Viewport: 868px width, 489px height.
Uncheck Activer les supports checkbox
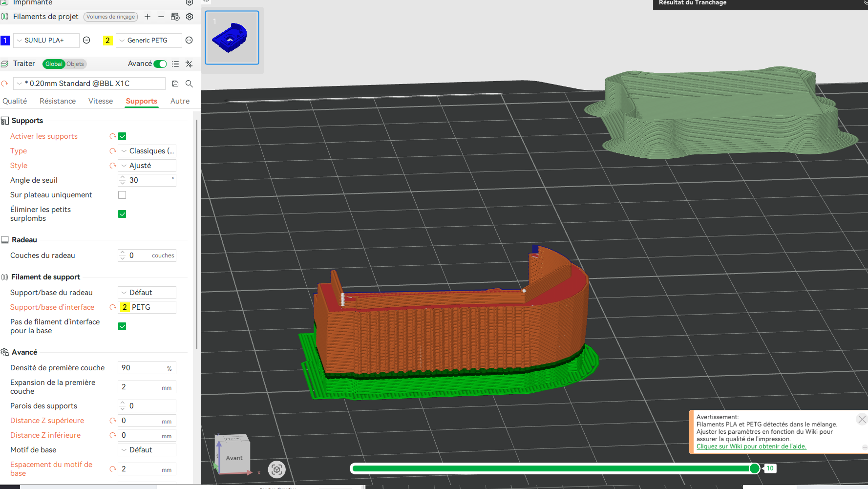tap(122, 136)
